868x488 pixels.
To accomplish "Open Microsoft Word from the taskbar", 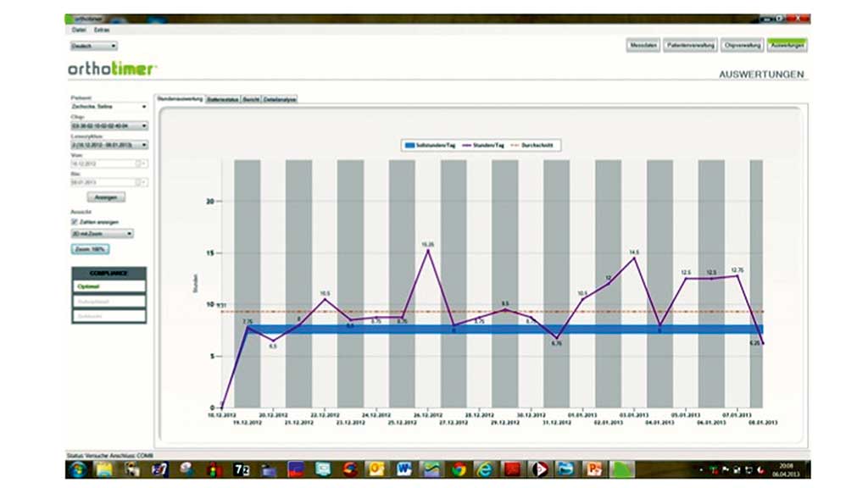I will pyautogui.click(x=403, y=469).
